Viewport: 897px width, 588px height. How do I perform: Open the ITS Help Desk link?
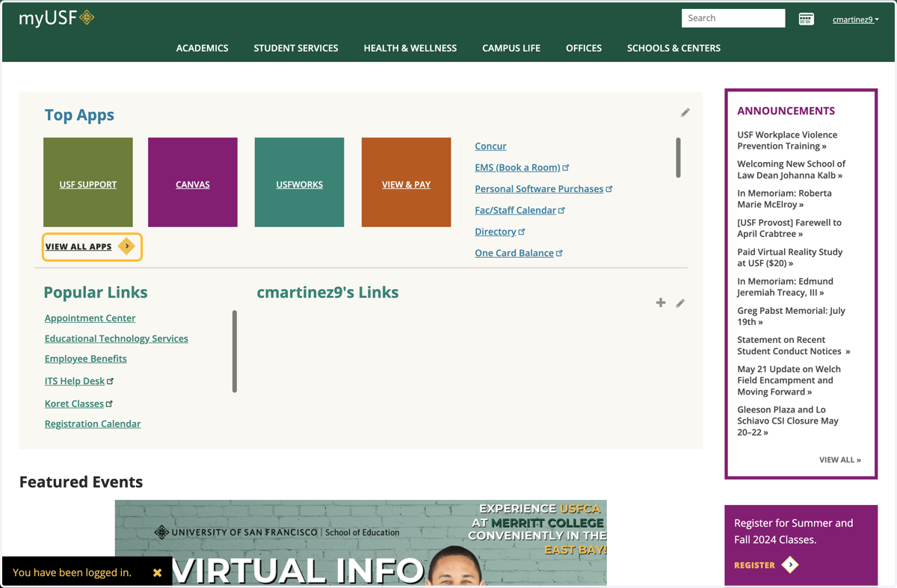pos(78,381)
